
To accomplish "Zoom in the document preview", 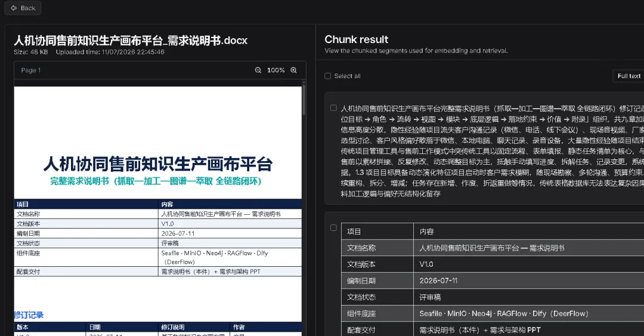I will pos(293,70).
